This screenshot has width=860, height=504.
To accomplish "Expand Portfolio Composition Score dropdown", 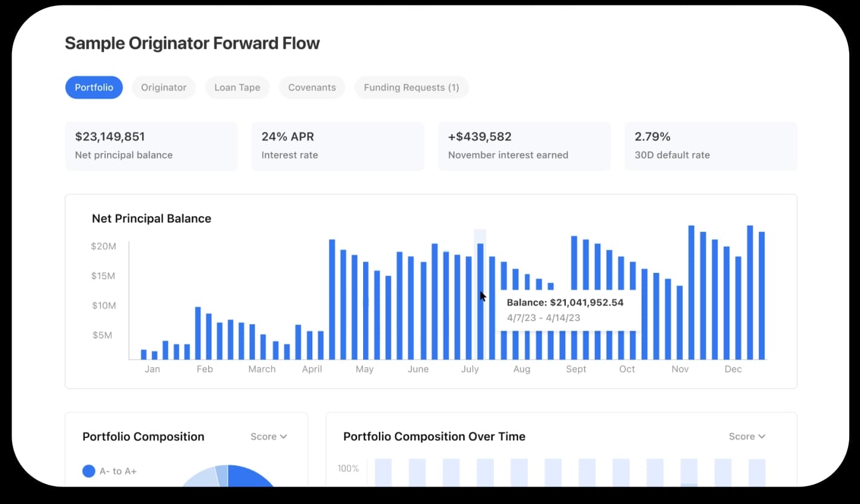I will (269, 436).
